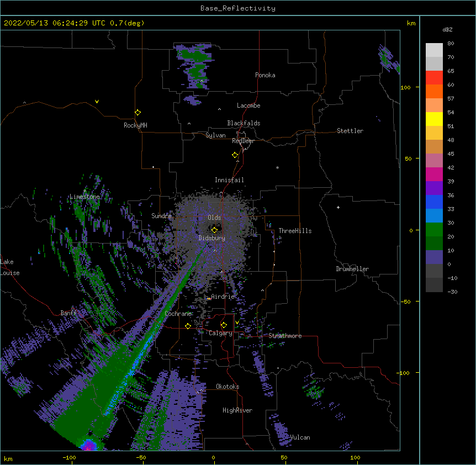
Task: Click the Vulcan label
Action: coord(300,437)
